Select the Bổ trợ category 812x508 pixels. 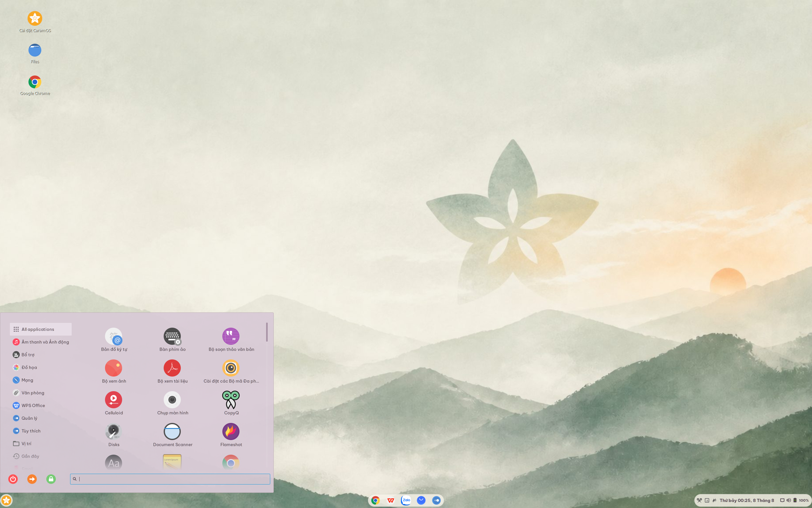(x=41, y=355)
